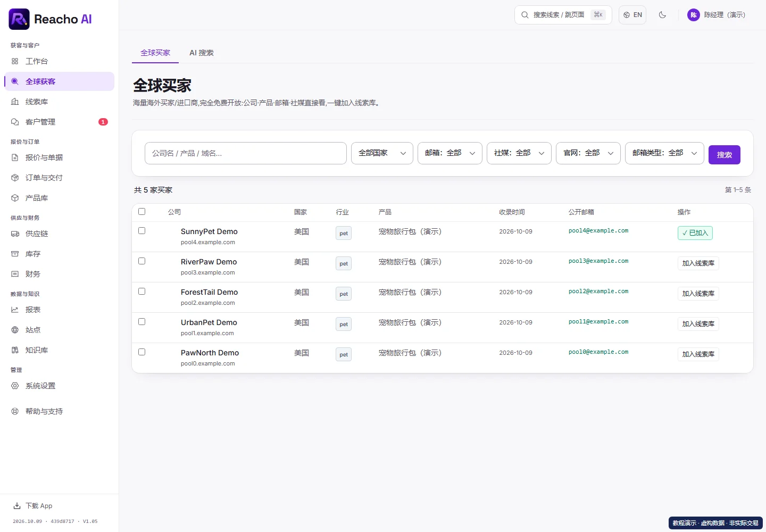Open email pool1@example.com
This screenshot has width=766, height=532.
pos(598,322)
